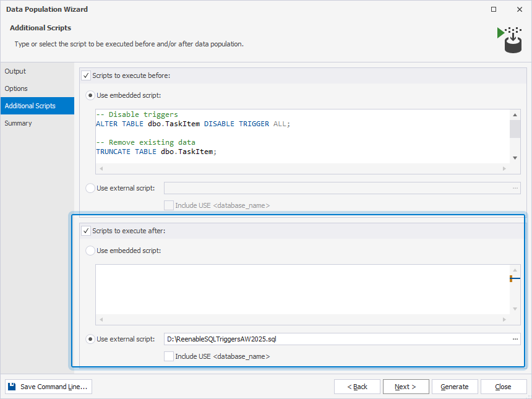Enable Include USE database_name for after script
532x399 pixels.
(x=169, y=356)
